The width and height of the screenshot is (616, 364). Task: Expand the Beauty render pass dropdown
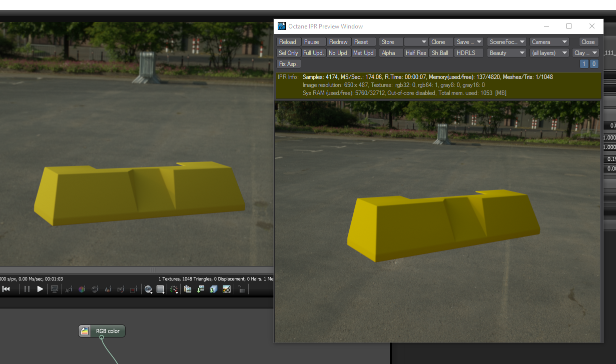(x=506, y=53)
